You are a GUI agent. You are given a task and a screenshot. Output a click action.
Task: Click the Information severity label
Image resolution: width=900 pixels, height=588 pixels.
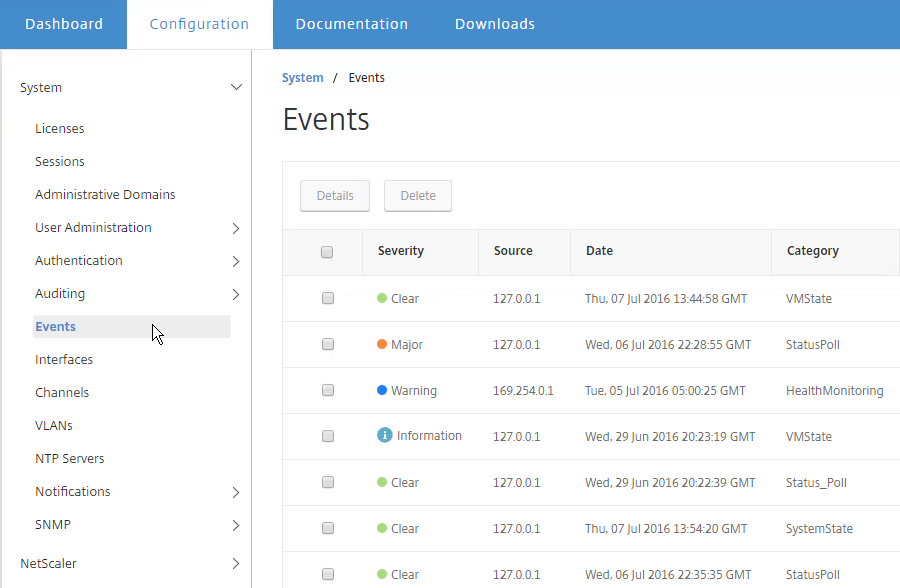click(429, 436)
